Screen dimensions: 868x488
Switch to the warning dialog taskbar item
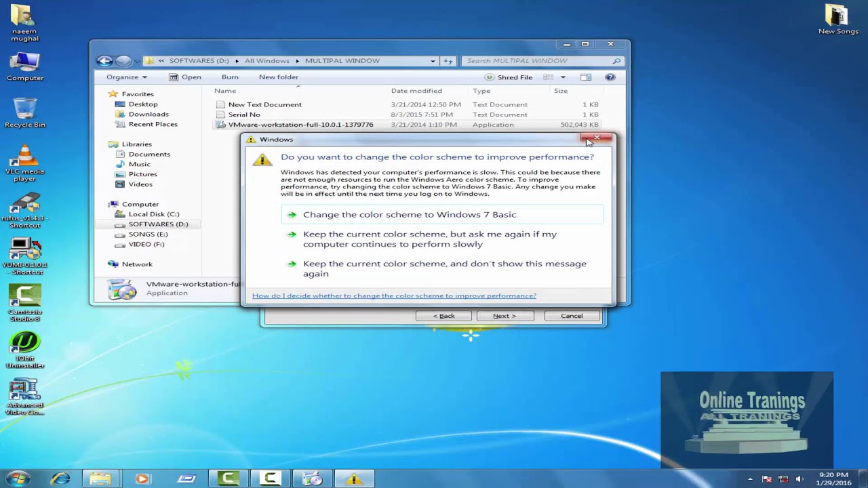click(353, 479)
